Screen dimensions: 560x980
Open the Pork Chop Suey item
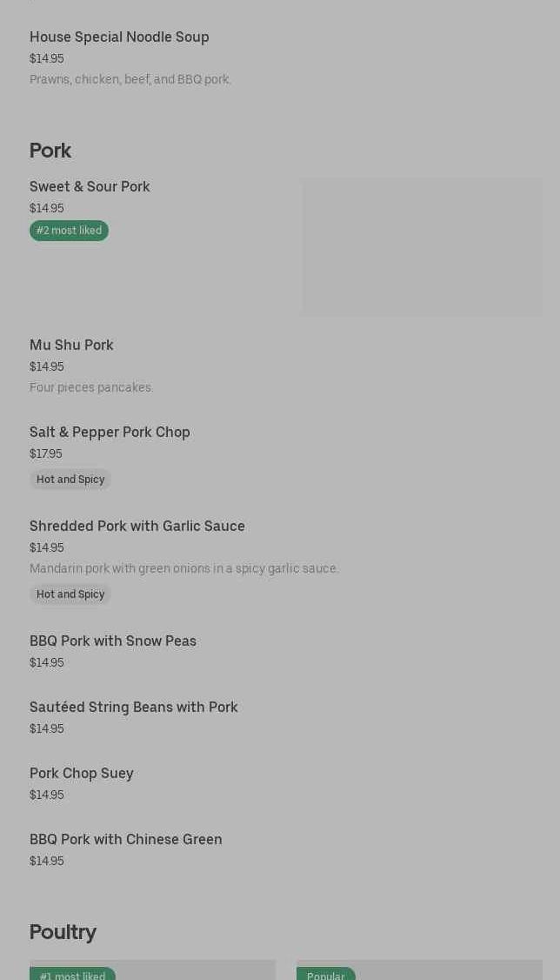(82, 773)
